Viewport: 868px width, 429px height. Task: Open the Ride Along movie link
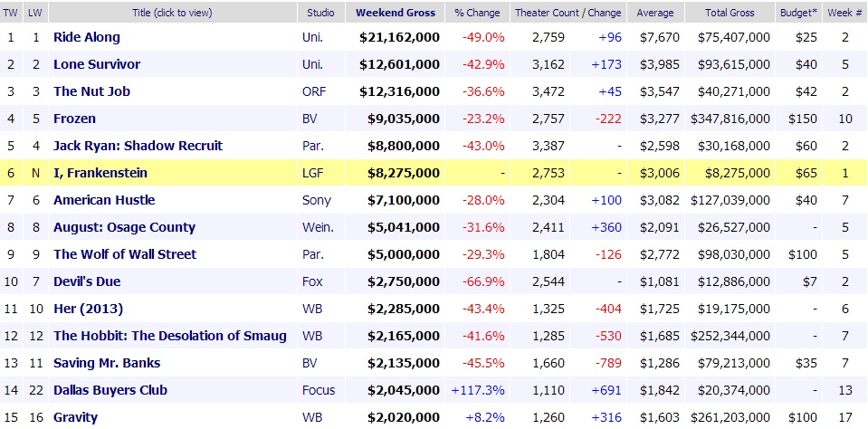87,37
